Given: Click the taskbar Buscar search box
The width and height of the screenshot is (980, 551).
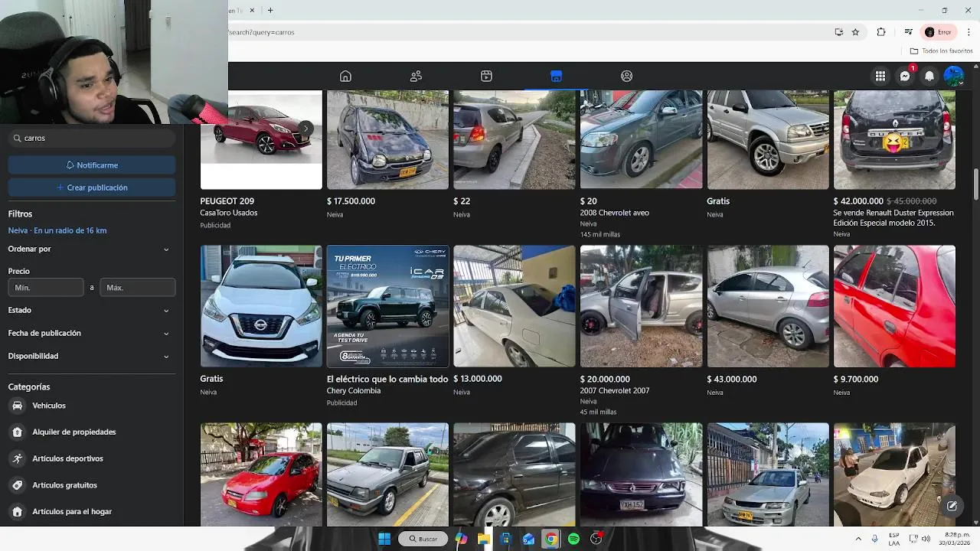Looking at the screenshot, I should point(423,539).
